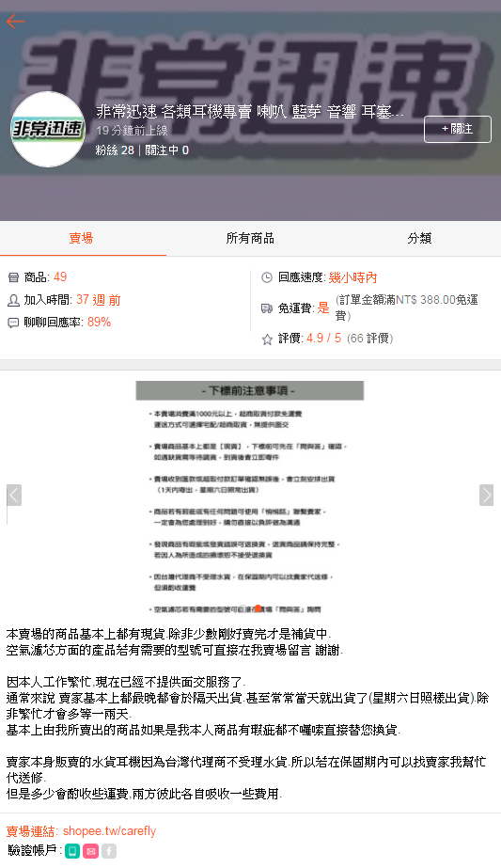This screenshot has height=868, width=501.
Task: Click the 19 分鐘前上線 status
Action: [132, 131]
